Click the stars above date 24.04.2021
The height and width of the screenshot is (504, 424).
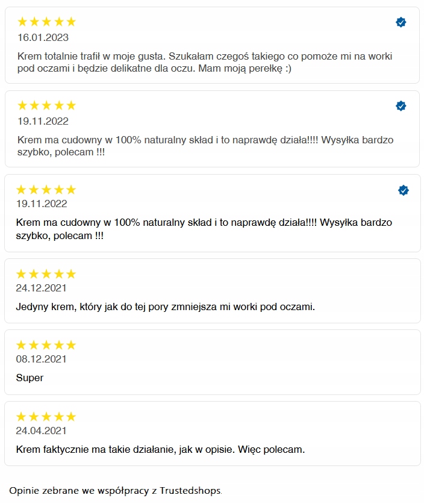point(46,417)
